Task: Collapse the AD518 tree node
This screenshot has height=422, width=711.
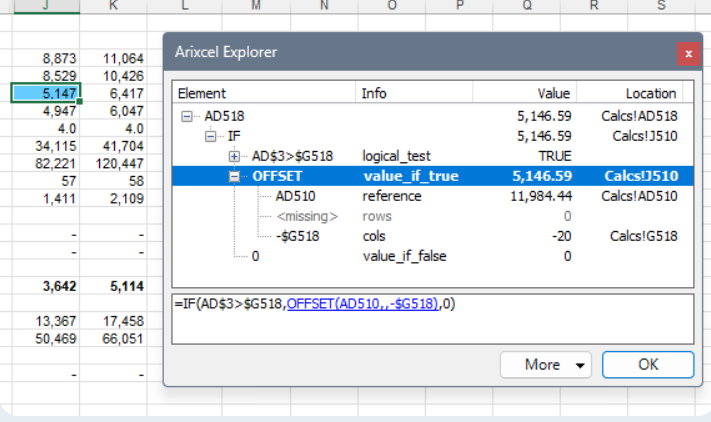Action: point(187,116)
